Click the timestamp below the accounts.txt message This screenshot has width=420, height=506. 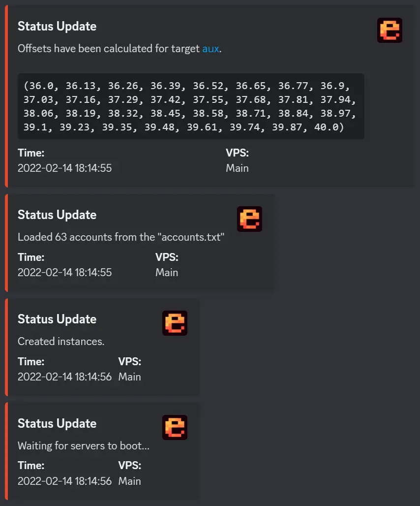64,272
